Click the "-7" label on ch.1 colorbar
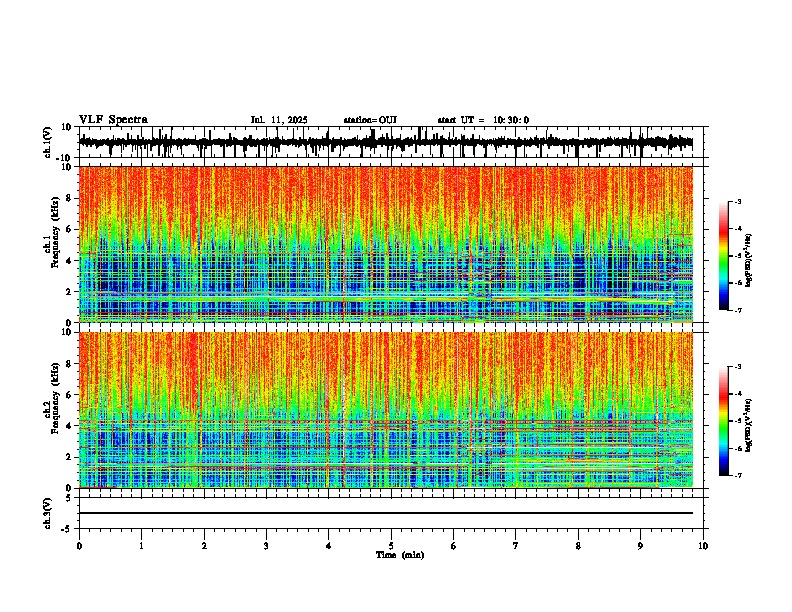Screen dimensions: 792x612 click(737, 310)
